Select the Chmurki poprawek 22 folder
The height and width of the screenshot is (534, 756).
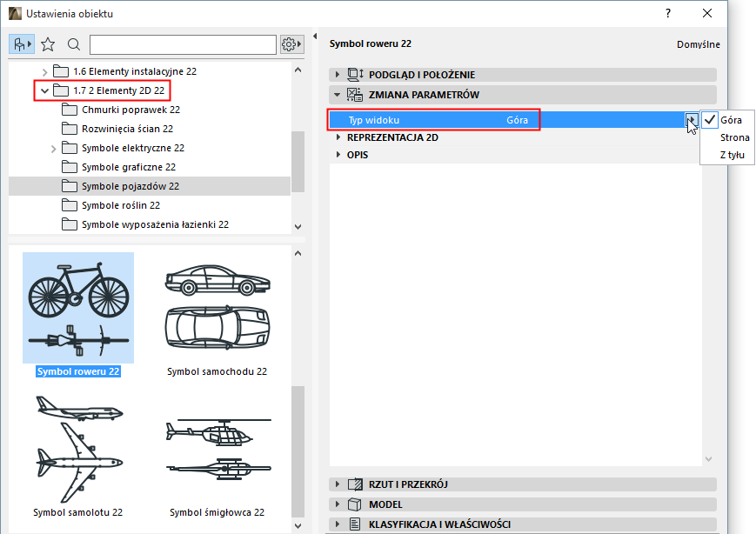(x=130, y=110)
